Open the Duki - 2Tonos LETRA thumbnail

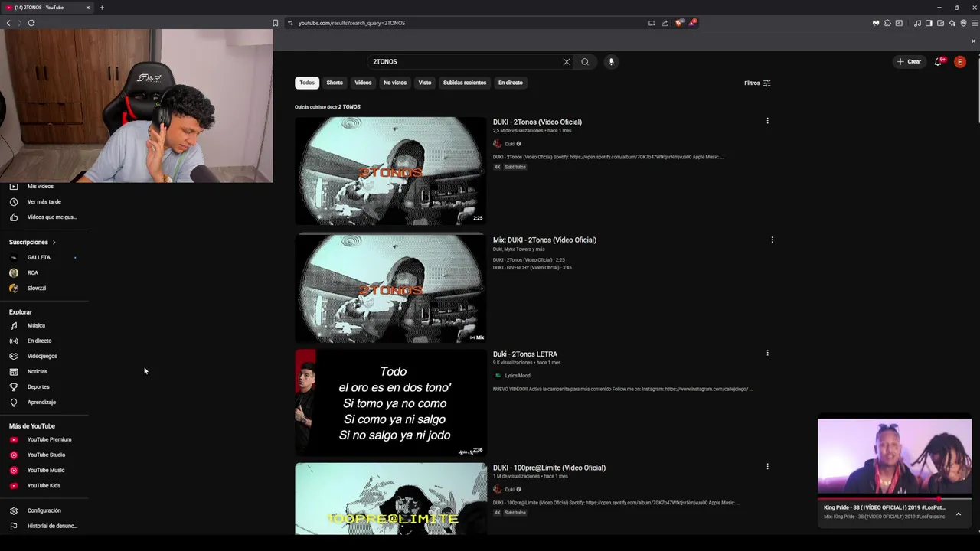[x=390, y=403]
